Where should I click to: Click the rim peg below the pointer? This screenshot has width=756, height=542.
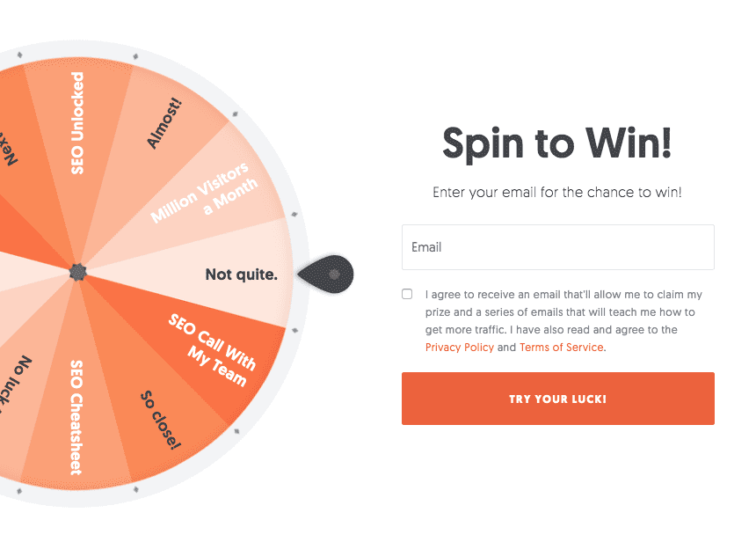click(295, 331)
